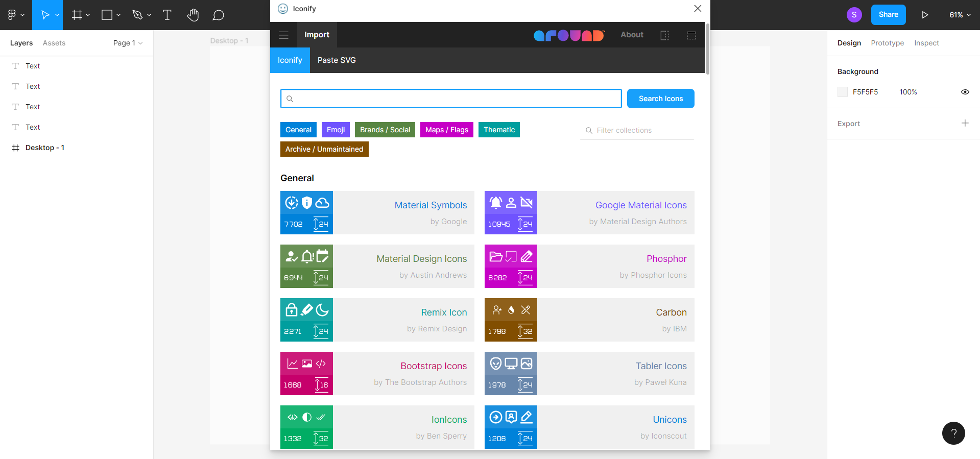This screenshot has height=459, width=980.
Task: Open the Frame tool dropdown arrow
Action: [88, 15]
